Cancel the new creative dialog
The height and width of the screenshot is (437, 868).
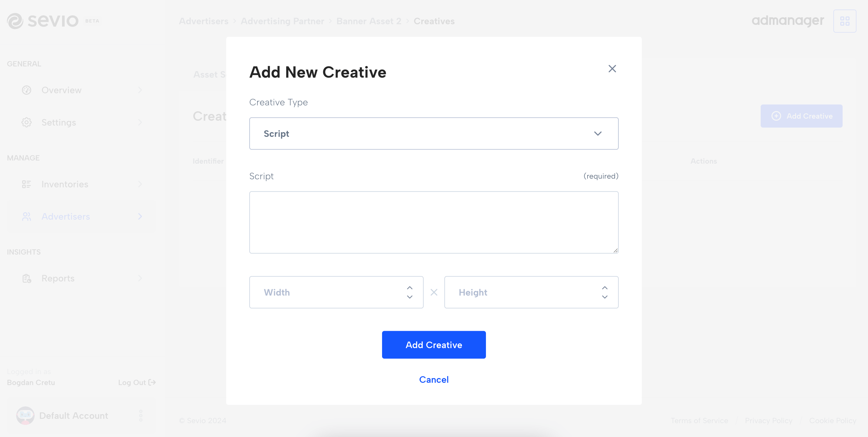(434, 379)
